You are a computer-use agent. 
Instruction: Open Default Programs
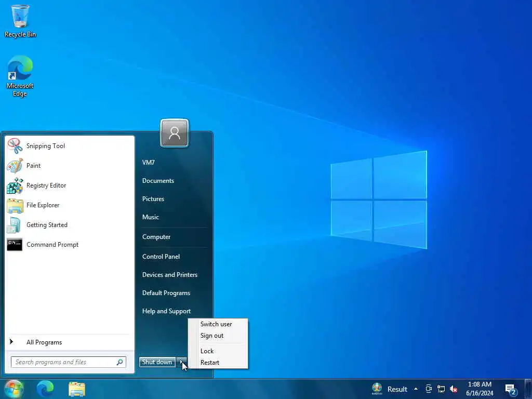point(166,293)
